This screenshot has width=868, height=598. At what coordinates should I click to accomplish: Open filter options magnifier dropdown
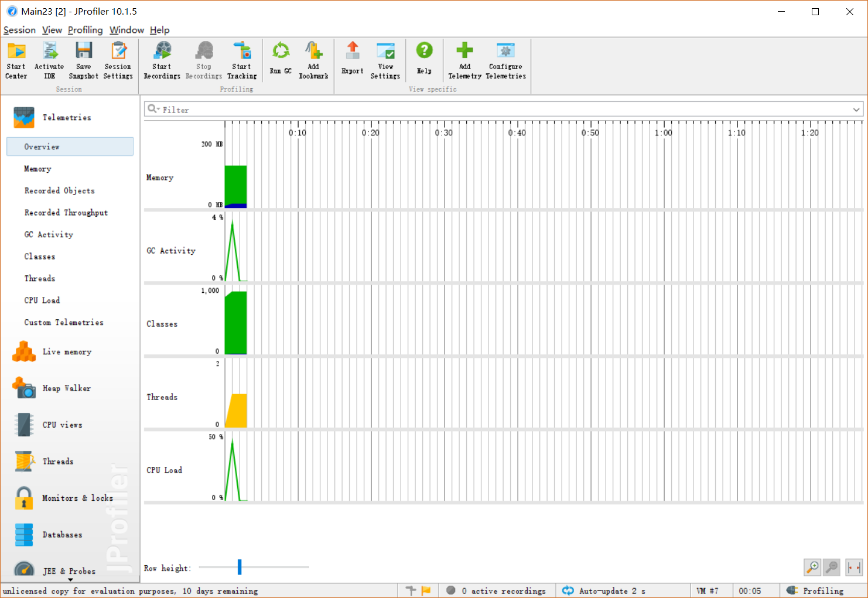coord(153,109)
